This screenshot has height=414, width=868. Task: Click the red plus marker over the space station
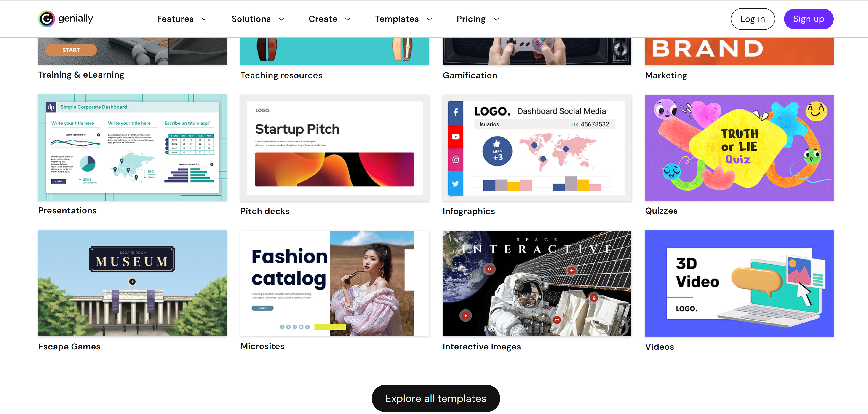[572, 270]
